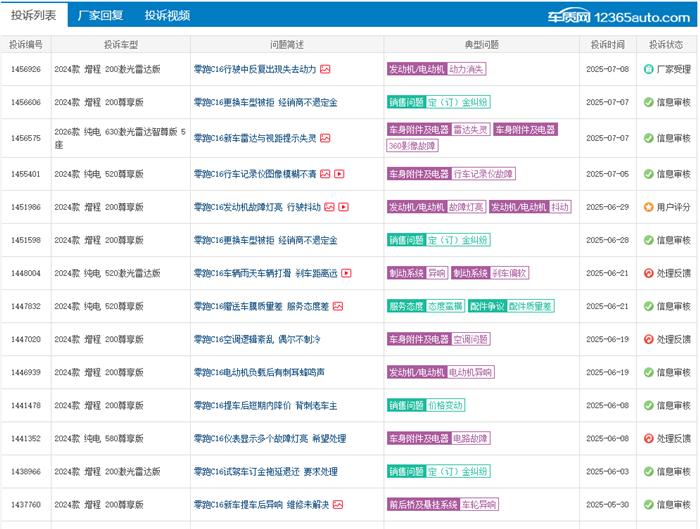Select the 雷达失灵 problem tag

(x=471, y=129)
